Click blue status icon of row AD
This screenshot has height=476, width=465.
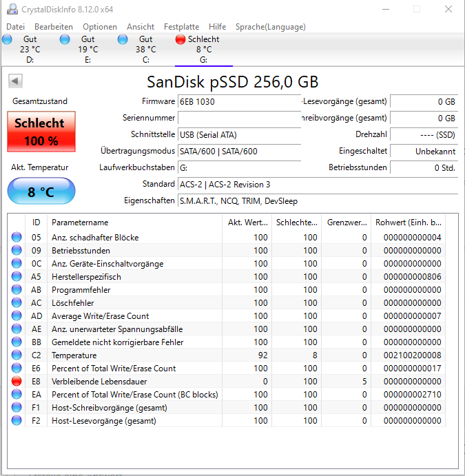click(17, 315)
